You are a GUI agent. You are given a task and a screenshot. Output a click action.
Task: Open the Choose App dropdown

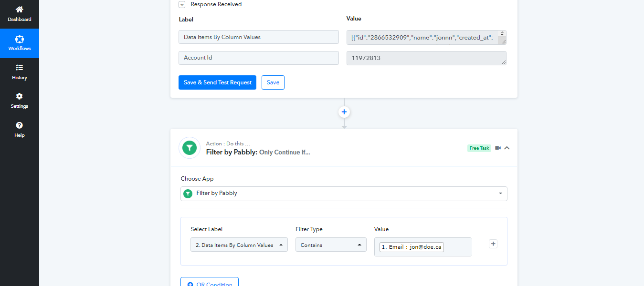coord(344,194)
